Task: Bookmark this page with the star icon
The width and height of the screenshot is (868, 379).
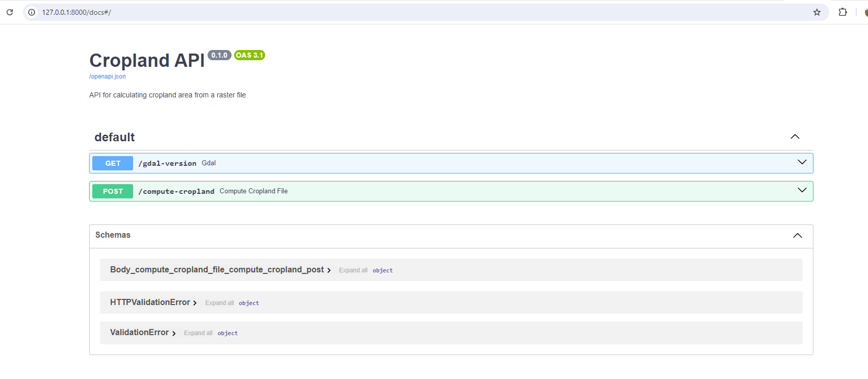Action: click(x=817, y=12)
